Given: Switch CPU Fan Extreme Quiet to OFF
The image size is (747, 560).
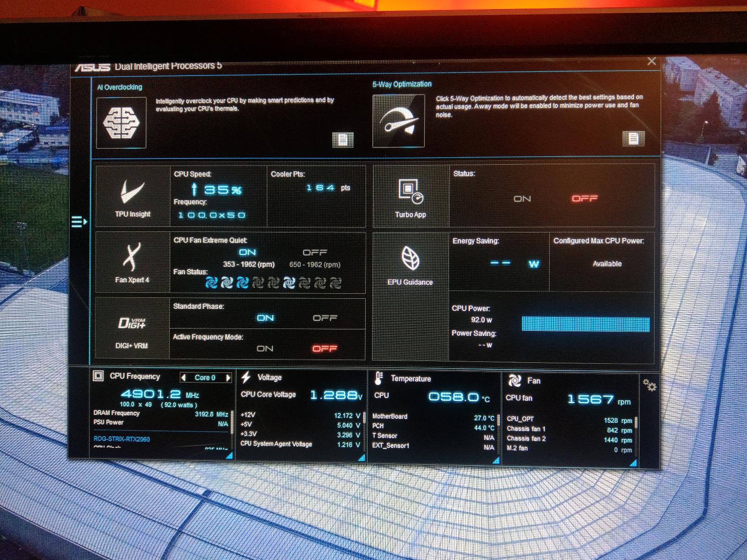Looking at the screenshot, I should (x=314, y=252).
